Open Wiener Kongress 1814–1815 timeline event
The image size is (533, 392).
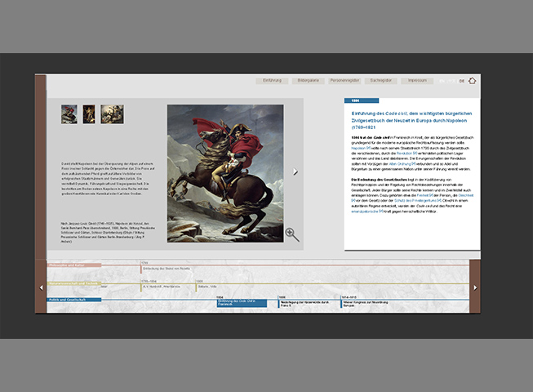click(365, 304)
